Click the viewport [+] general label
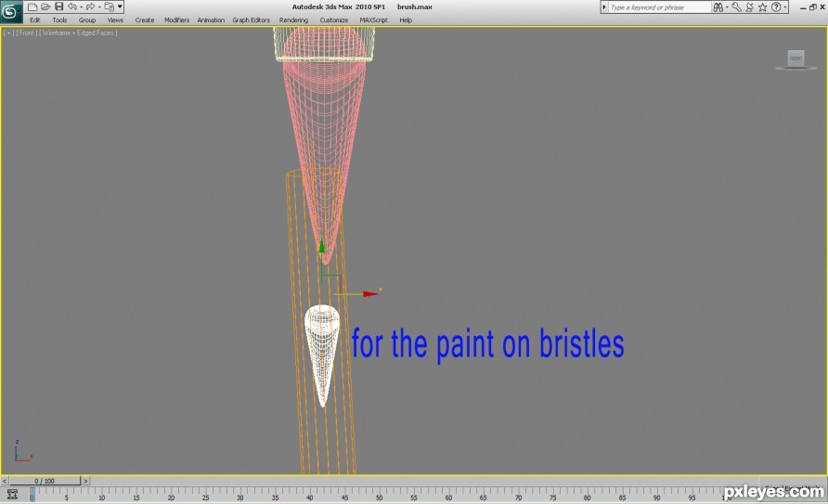Screen dimensions: 828x504 coord(9,32)
